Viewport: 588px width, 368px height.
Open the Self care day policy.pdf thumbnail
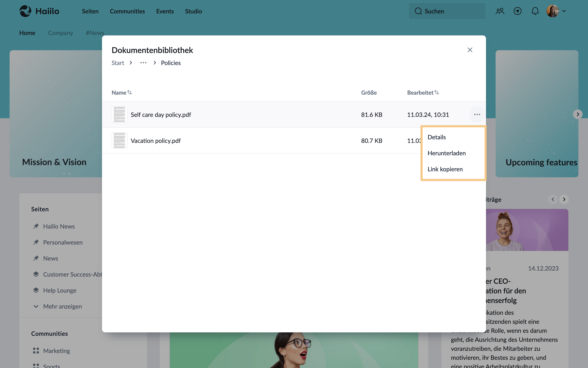(119, 114)
